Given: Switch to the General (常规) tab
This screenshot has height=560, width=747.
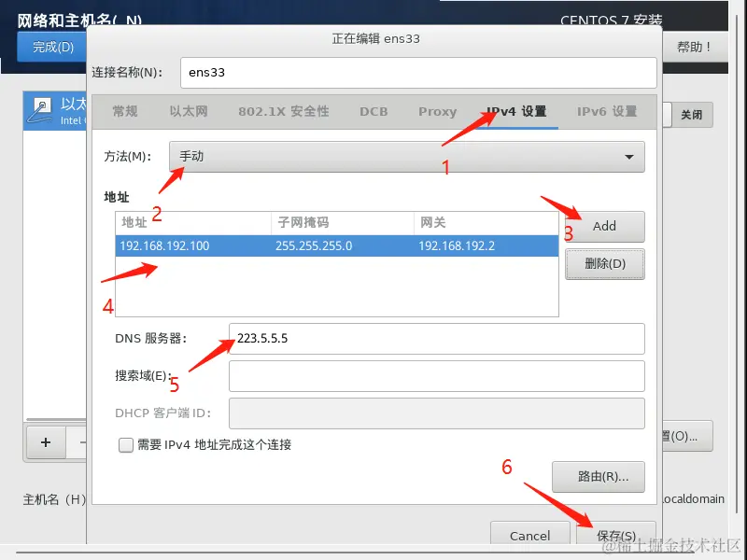Looking at the screenshot, I should pyautogui.click(x=125, y=111).
